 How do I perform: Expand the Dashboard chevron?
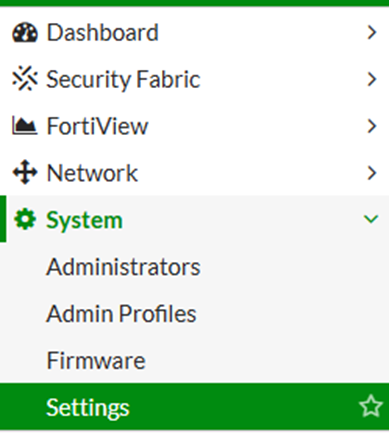tap(371, 33)
